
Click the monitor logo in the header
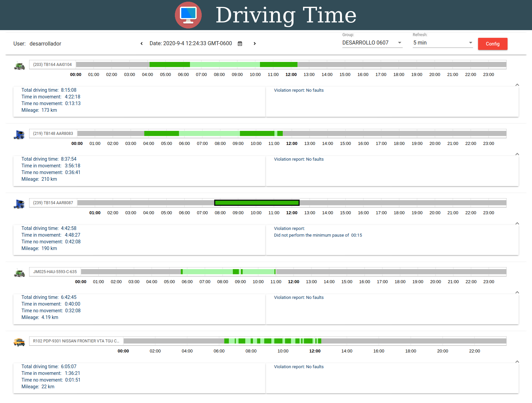tap(188, 15)
